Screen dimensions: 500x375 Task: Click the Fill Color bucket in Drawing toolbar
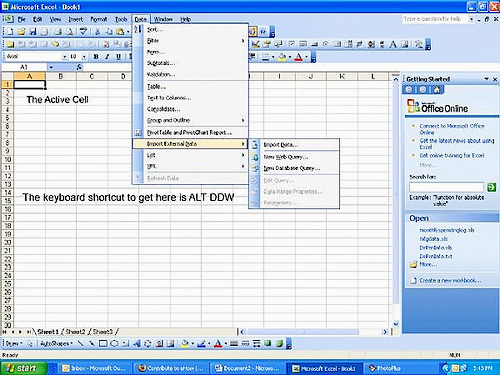pyautogui.click(x=185, y=343)
